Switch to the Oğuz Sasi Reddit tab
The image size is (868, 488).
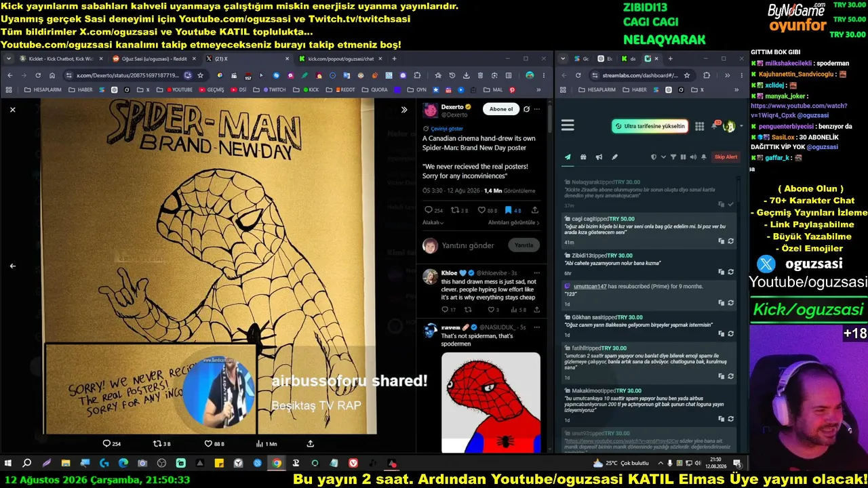coord(155,59)
